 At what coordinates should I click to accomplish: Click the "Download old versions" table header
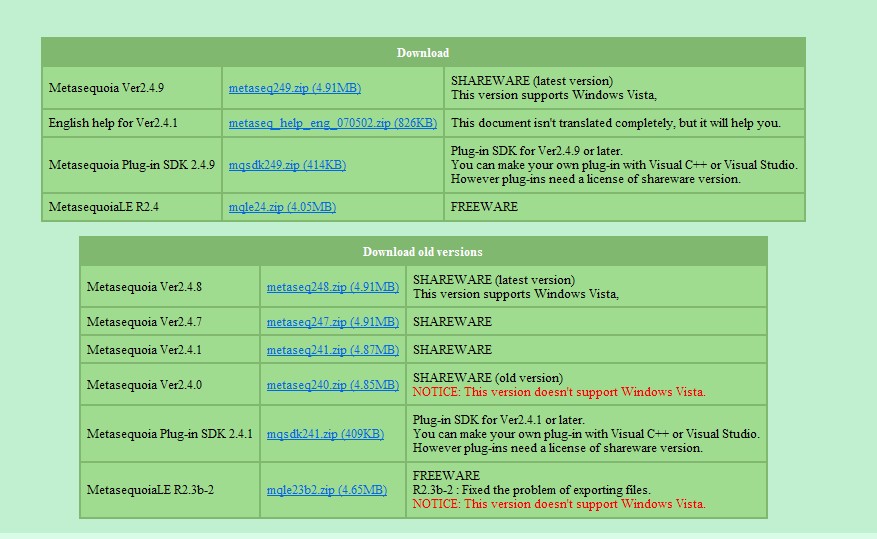coord(422,252)
